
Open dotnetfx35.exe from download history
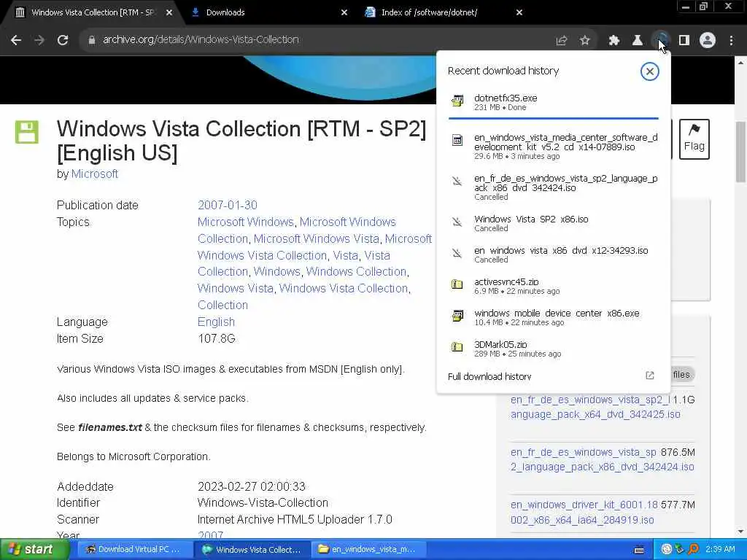(553, 102)
